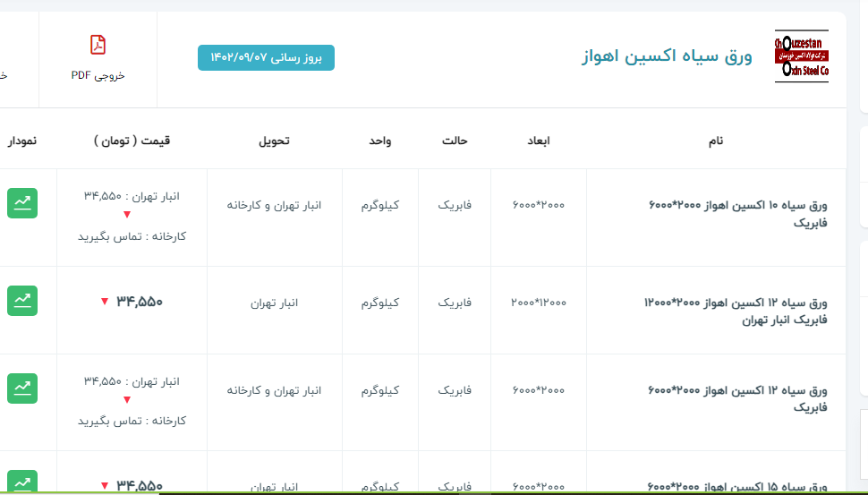The image size is (868, 495).
Task: Click the قیمت ( تومان ) column header
Action: pyautogui.click(x=132, y=141)
